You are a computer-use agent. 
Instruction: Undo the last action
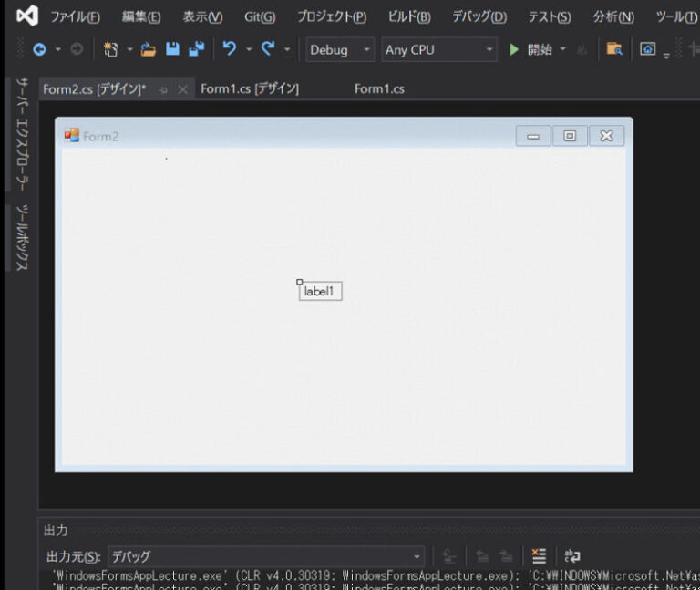[x=230, y=48]
